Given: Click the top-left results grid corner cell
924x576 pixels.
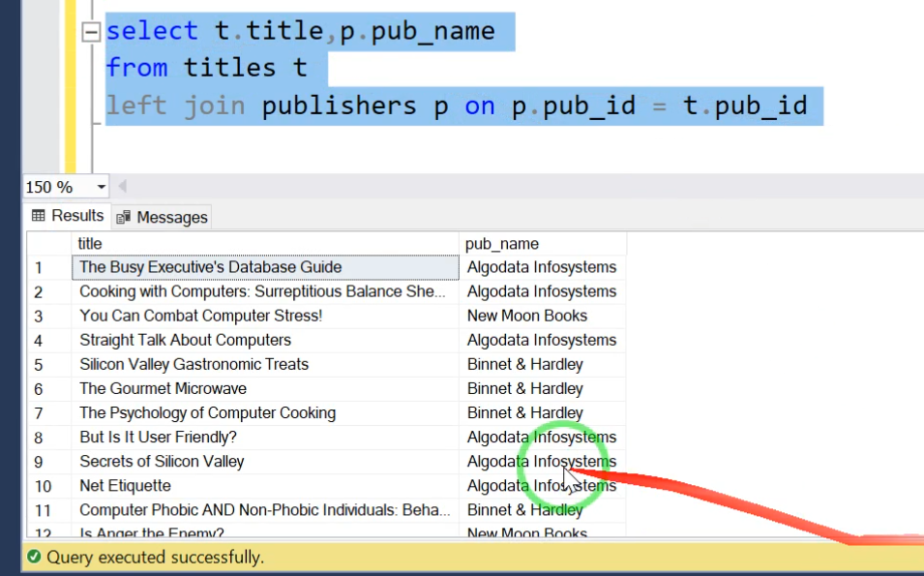Looking at the screenshot, I should click(x=49, y=244).
